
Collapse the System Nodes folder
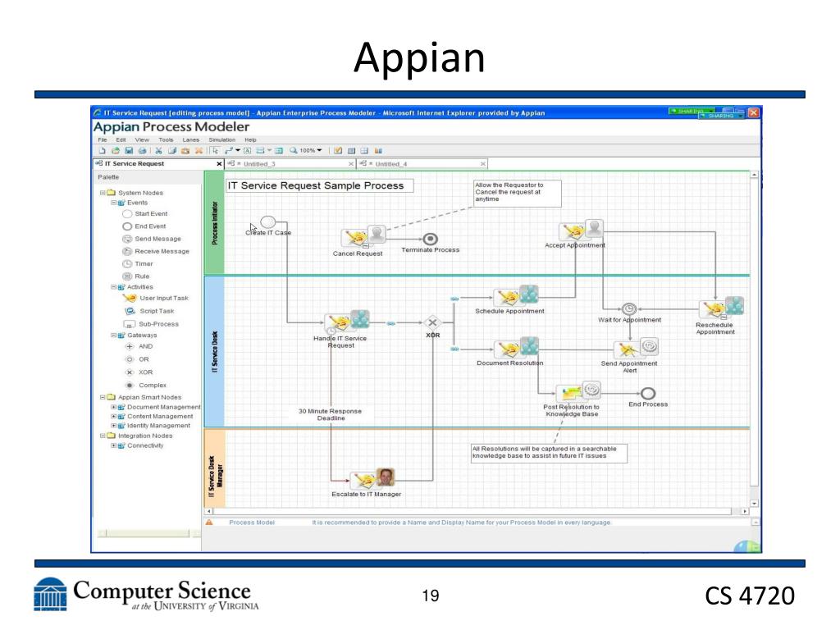point(103,193)
